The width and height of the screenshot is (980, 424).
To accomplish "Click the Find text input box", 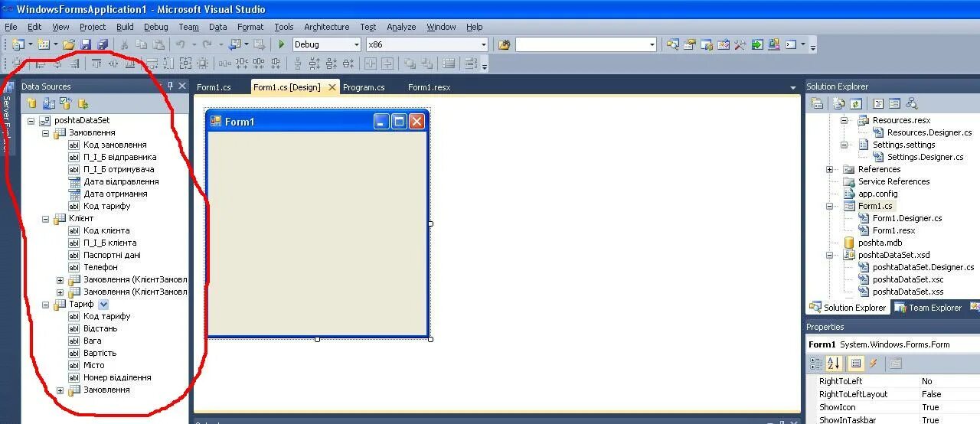I will [581, 44].
